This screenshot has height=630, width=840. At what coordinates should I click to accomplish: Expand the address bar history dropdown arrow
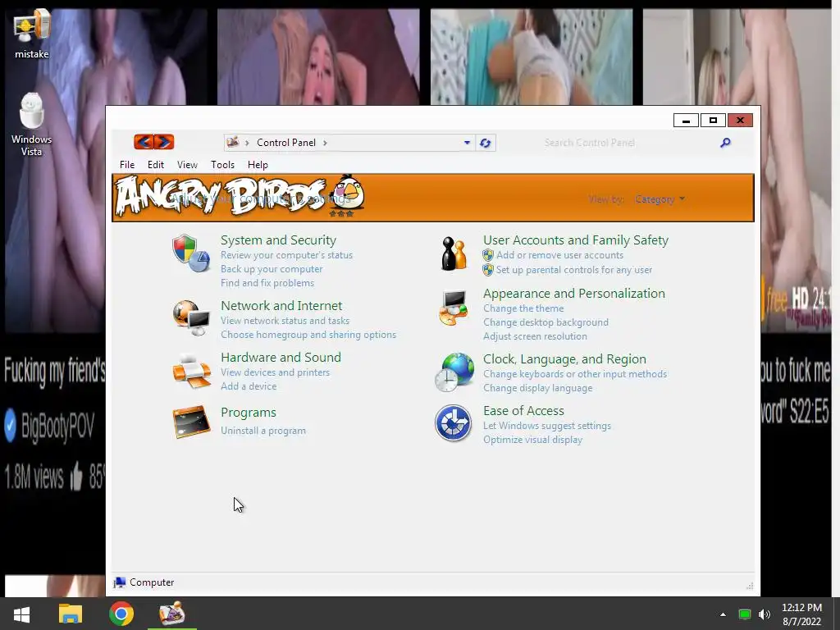[x=467, y=143]
